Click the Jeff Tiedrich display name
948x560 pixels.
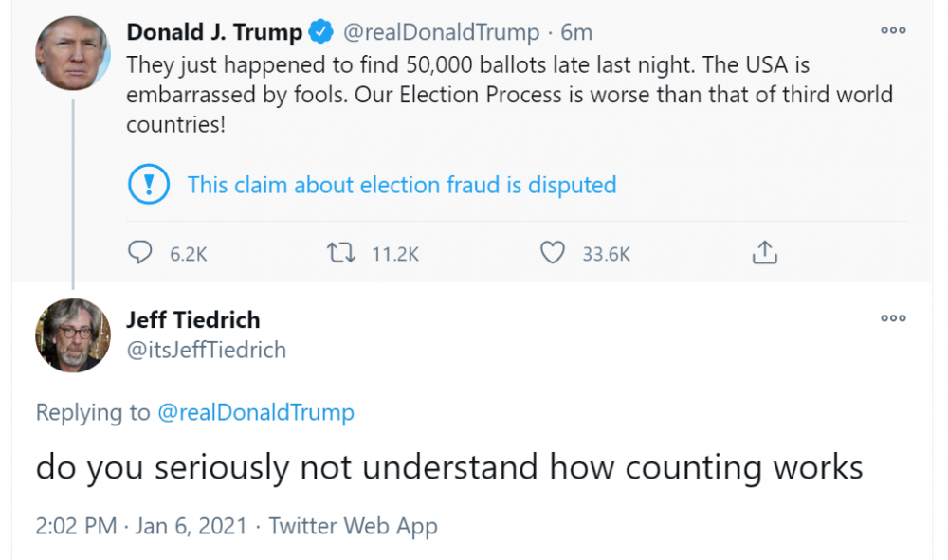pyautogui.click(x=192, y=319)
